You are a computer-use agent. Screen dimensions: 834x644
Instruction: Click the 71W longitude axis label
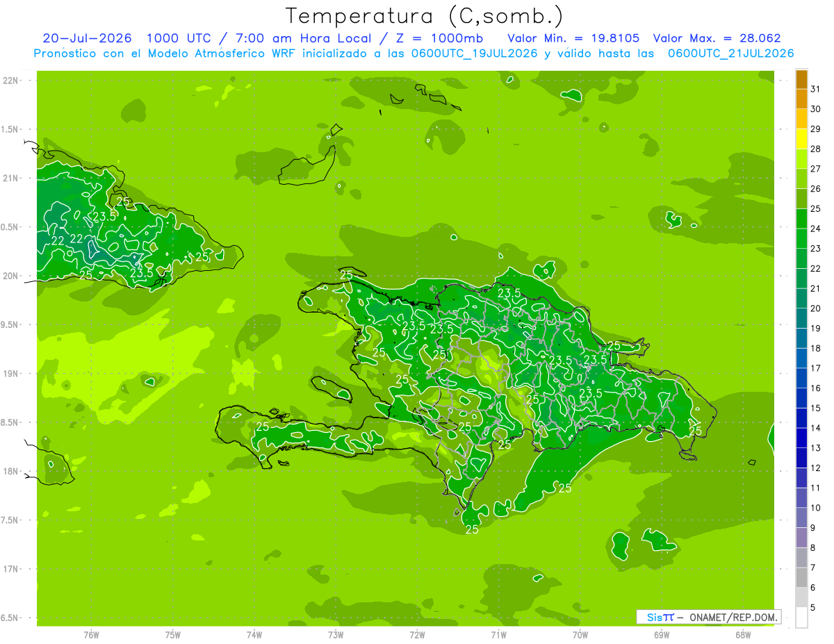coord(498,635)
